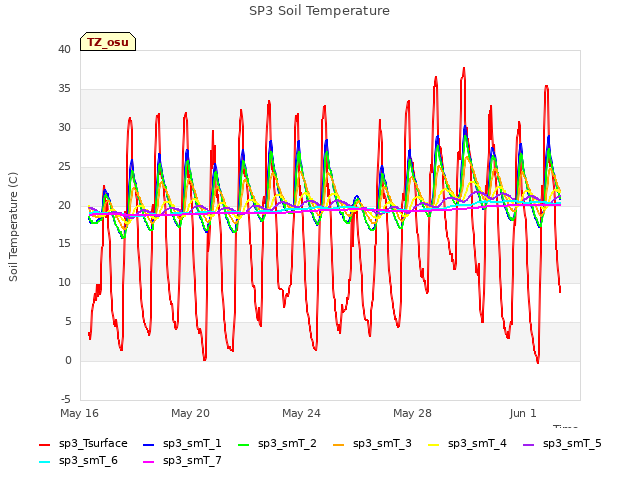This screenshot has width=640, height=480.
Task: Click the magenta sp3_smT_7 legend swatch
Action: coord(149,462)
